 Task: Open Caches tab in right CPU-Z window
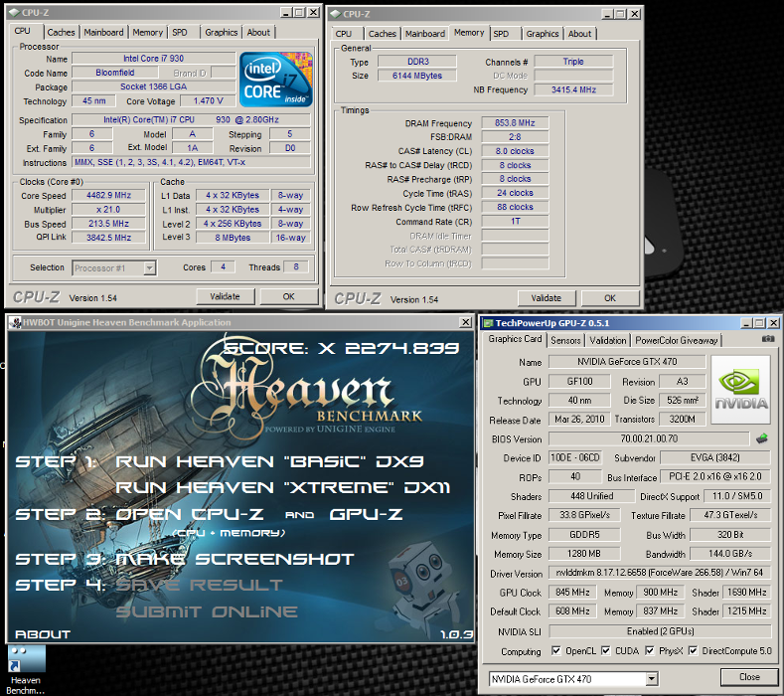pos(382,34)
